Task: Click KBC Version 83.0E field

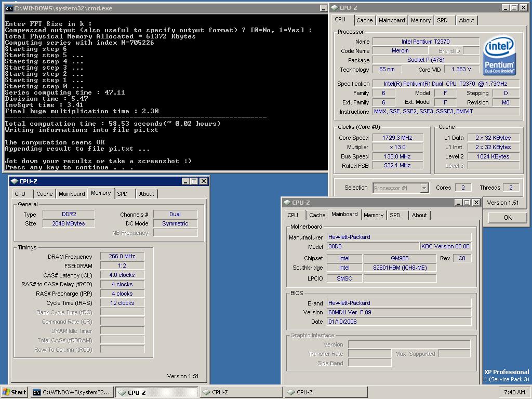Action: click(x=445, y=246)
